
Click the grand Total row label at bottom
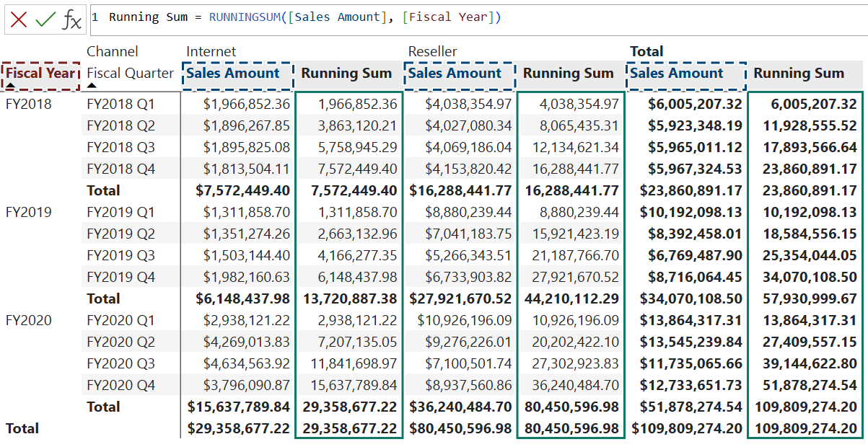[22, 428]
